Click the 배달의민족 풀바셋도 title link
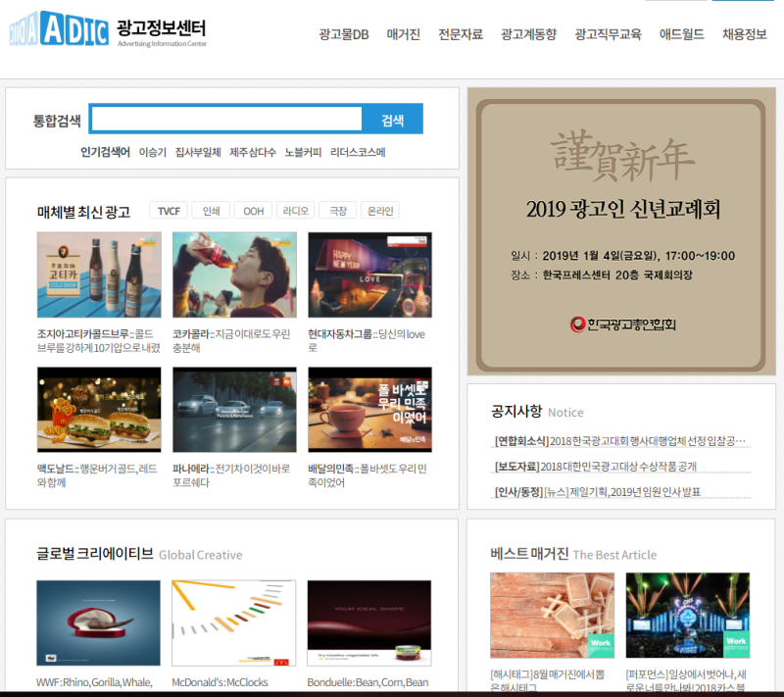Viewport: 784px width, 697px height. (367, 475)
